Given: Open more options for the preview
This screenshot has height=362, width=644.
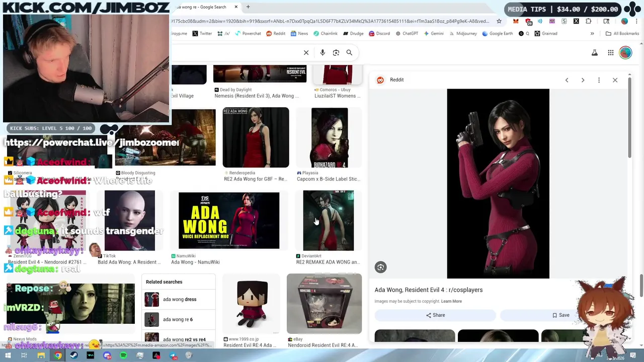Looking at the screenshot, I should pos(599,80).
